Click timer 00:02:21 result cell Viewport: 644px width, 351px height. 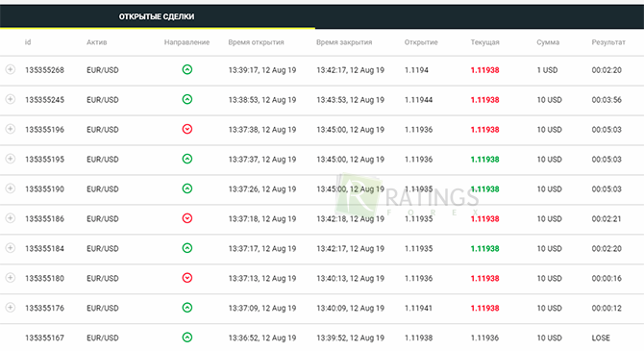pos(607,219)
